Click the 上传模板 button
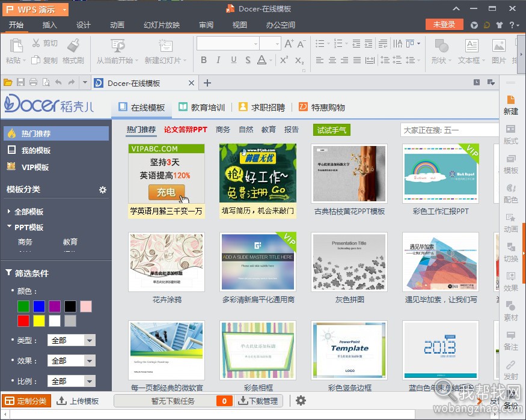The height and width of the screenshot is (420, 526). [78, 401]
